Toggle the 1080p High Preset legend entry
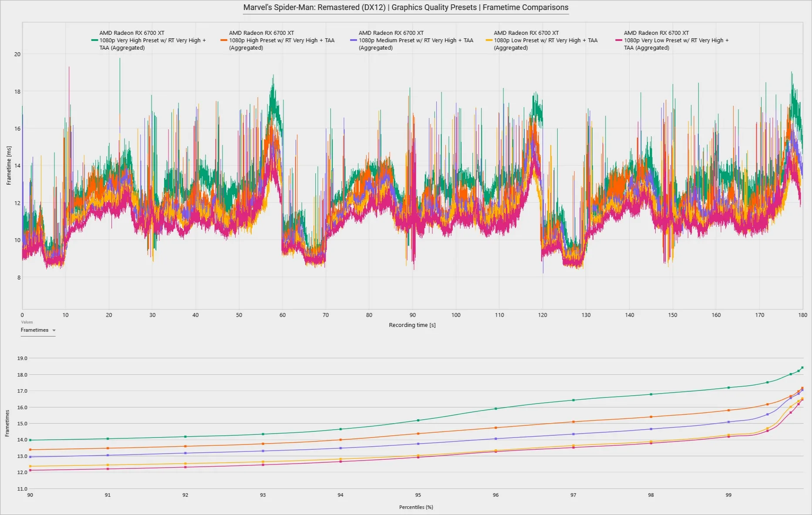The height and width of the screenshot is (515, 812). 278,40
